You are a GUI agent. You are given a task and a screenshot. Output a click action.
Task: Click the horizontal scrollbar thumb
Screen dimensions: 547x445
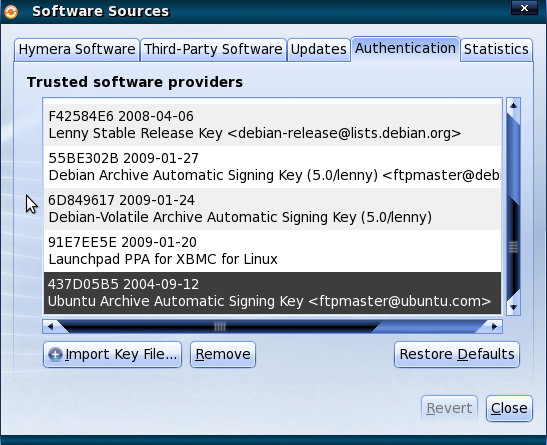[220, 327]
